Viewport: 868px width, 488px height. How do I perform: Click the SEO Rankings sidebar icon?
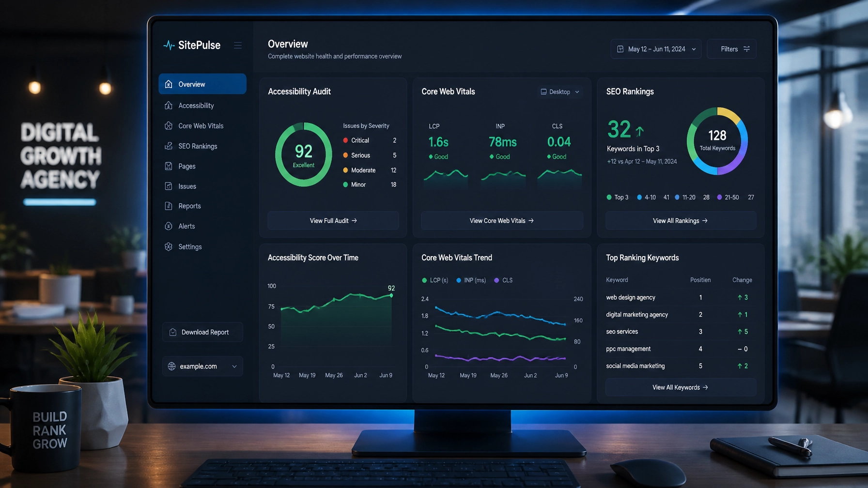point(169,146)
